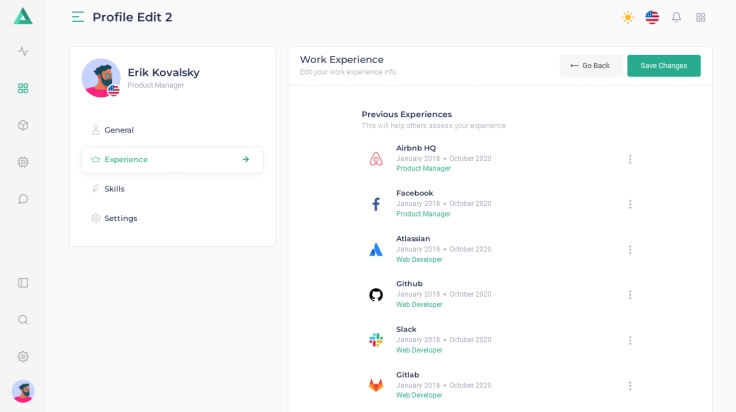This screenshot has width=736, height=412.
Task: Click the search magnifier icon in sidebar
Action: point(23,320)
